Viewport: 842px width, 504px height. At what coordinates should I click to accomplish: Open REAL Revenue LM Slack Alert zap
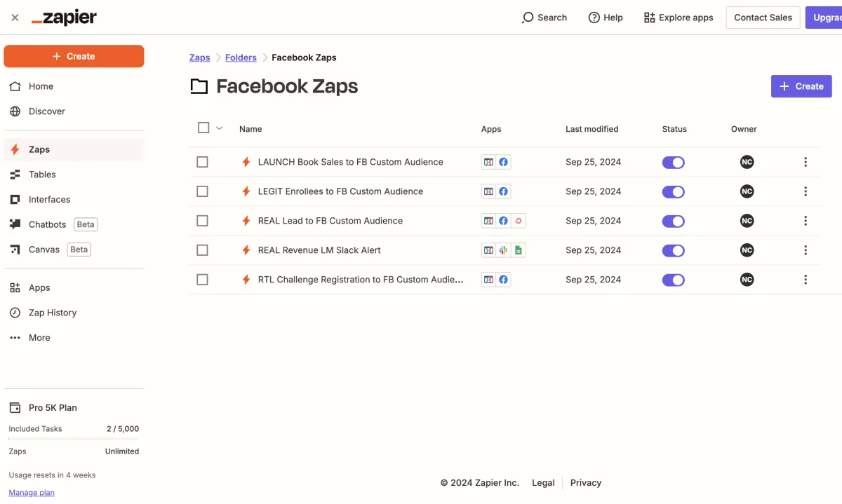319,250
